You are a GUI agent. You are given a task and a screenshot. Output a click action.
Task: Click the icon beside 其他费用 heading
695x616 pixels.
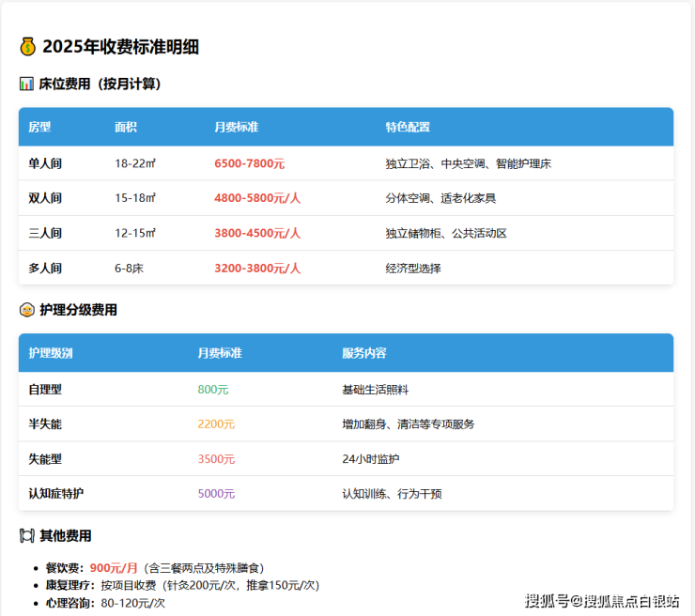tap(26, 536)
